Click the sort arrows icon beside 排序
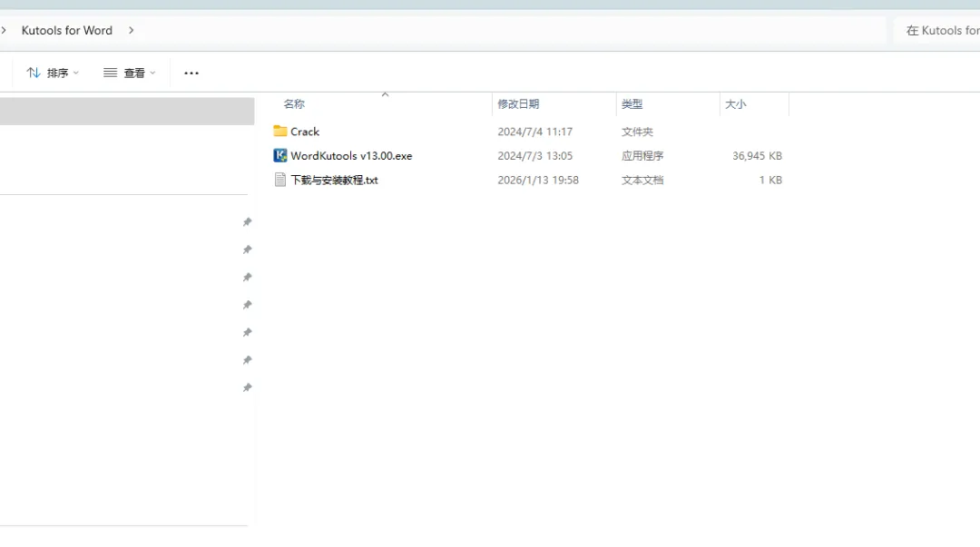 [34, 73]
